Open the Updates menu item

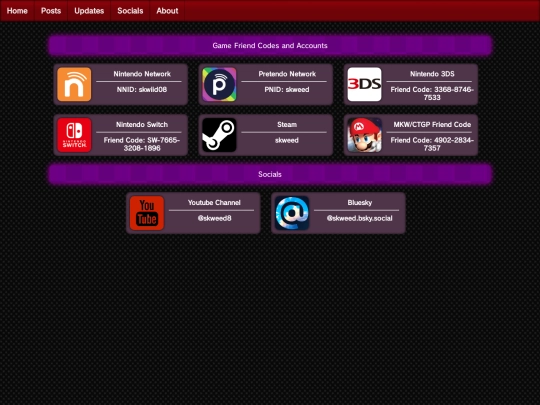[89, 11]
